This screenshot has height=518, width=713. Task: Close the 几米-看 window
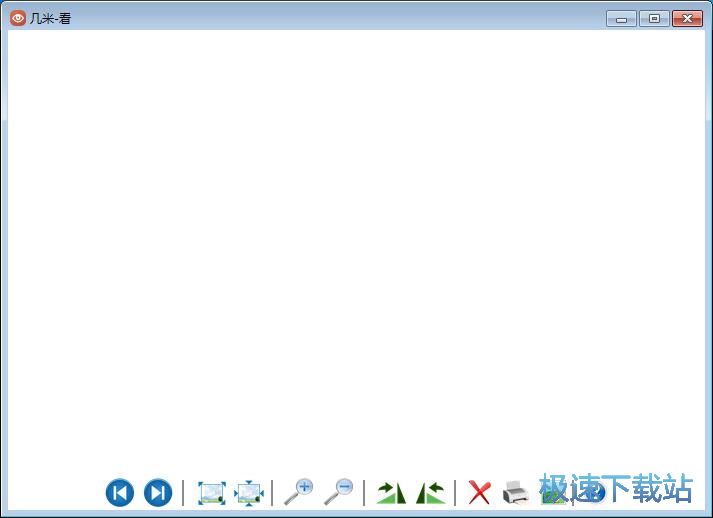687,19
